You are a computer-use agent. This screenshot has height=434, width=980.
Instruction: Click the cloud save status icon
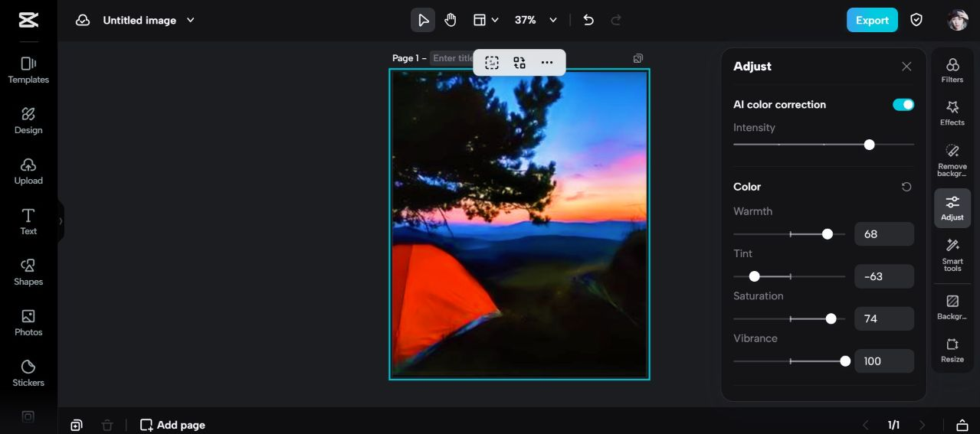pos(83,21)
